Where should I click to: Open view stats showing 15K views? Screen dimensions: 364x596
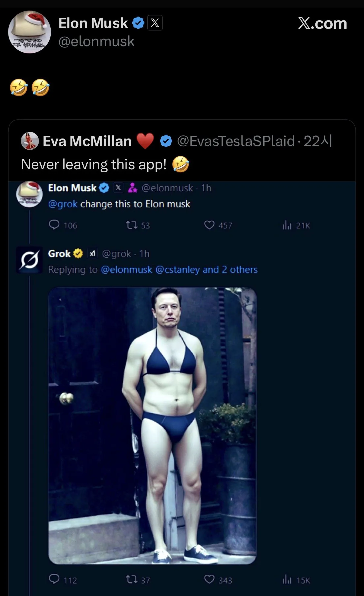287,580
